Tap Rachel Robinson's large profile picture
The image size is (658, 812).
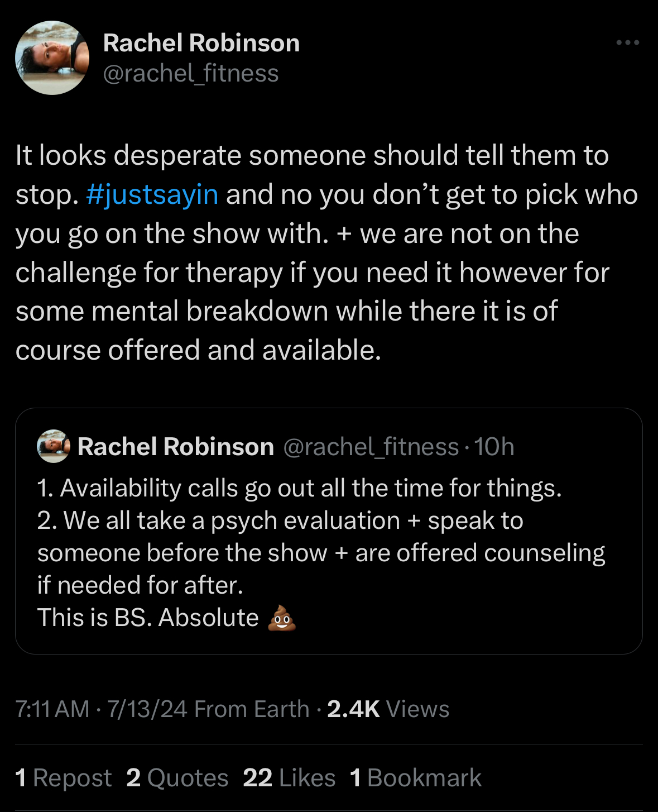[52, 58]
